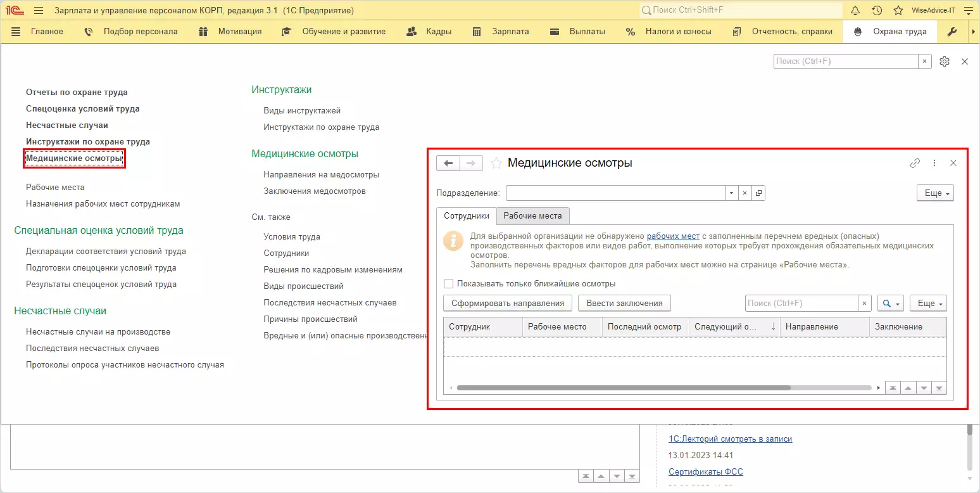Open the Еще menu above the employees table
The width and height of the screenshot is (980, 493).
[x=928, y=304]
